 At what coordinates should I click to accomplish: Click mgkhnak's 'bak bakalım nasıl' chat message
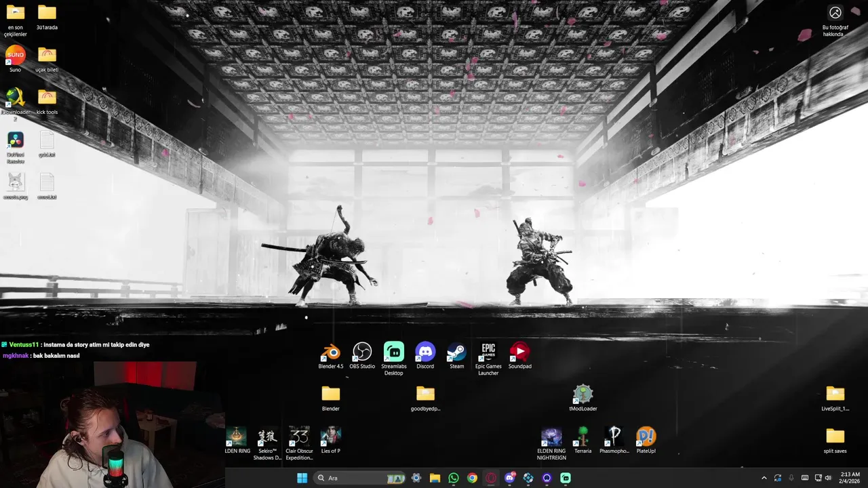(x=57, y=355)
